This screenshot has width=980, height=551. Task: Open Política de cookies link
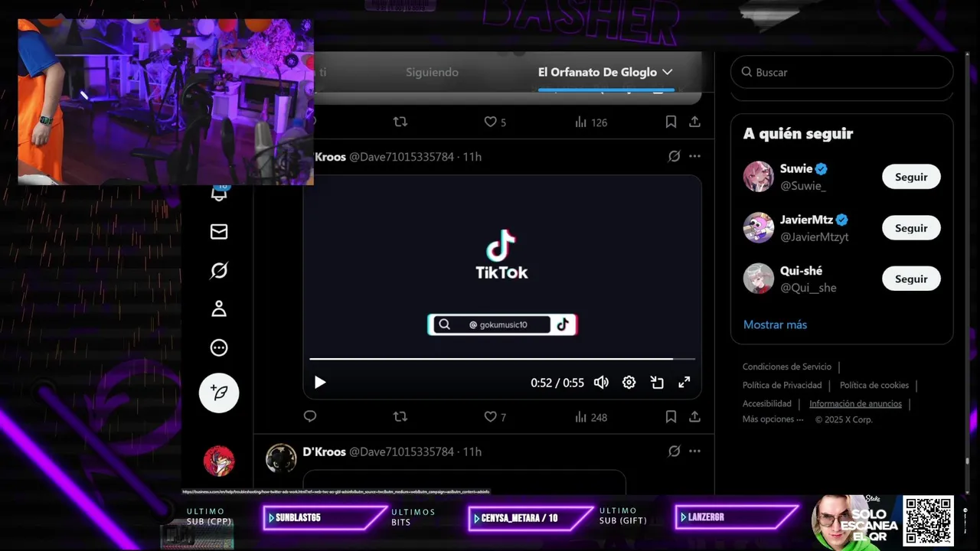(874, 385)
